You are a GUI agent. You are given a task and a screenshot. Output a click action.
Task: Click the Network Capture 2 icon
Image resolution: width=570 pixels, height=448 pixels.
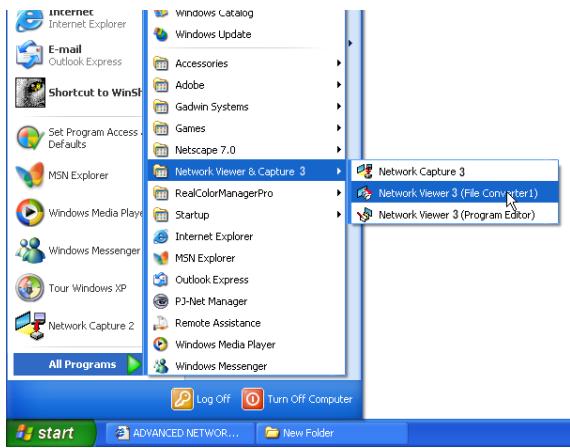tap(30, 325)
